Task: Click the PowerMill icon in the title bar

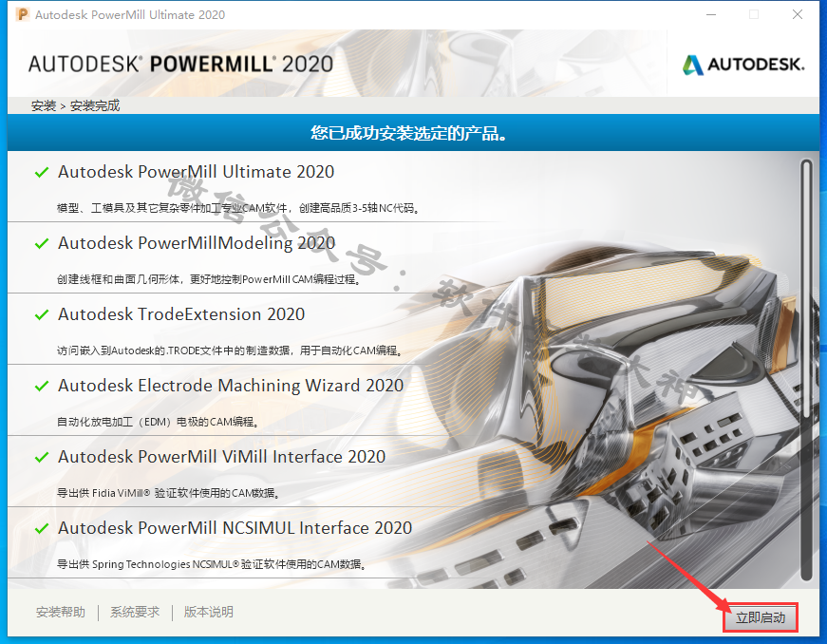Action: pos(23,14)
